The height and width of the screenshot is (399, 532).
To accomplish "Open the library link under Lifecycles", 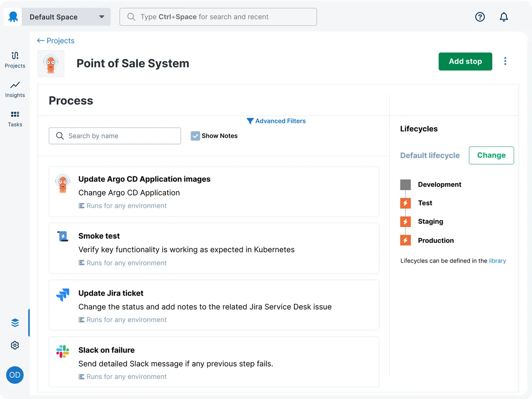I will 497,261.
